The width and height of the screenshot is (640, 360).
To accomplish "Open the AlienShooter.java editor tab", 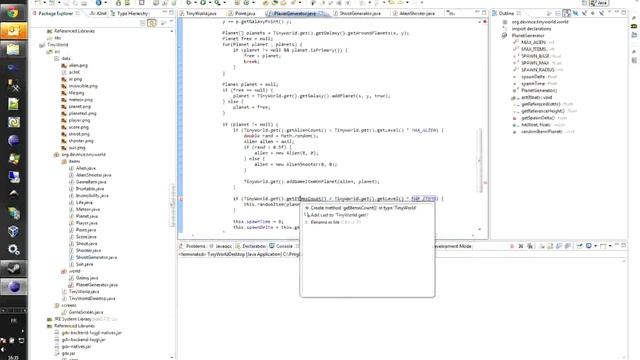I will click(x=416, y=13).
